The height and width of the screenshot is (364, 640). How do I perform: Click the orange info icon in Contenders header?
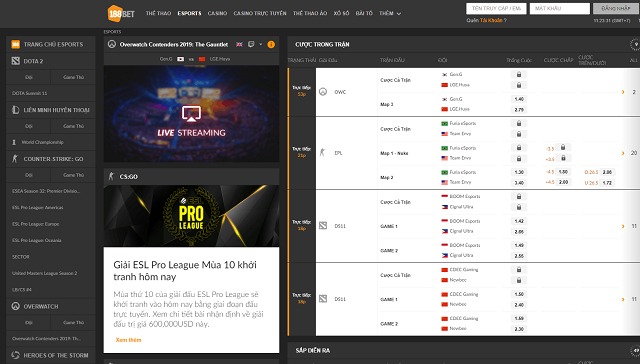271,44
